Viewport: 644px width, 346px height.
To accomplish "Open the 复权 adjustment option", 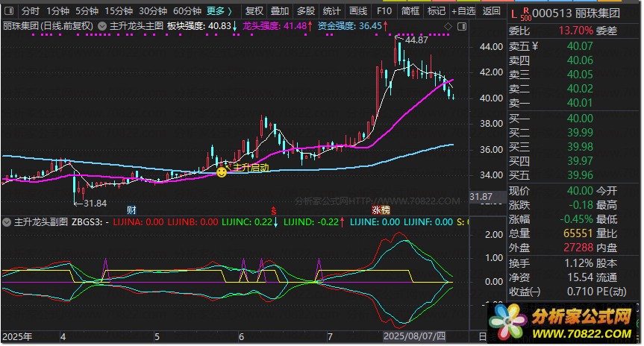I will point(254,11).
